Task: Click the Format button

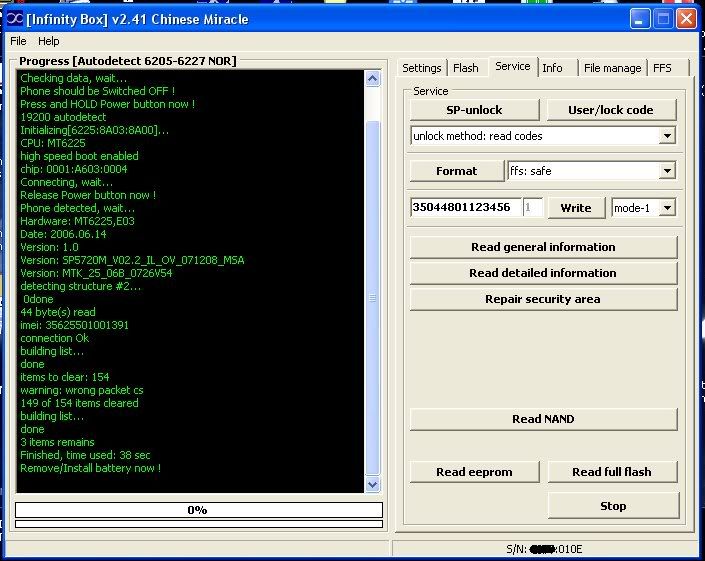Action: click(x=457, y=171)
